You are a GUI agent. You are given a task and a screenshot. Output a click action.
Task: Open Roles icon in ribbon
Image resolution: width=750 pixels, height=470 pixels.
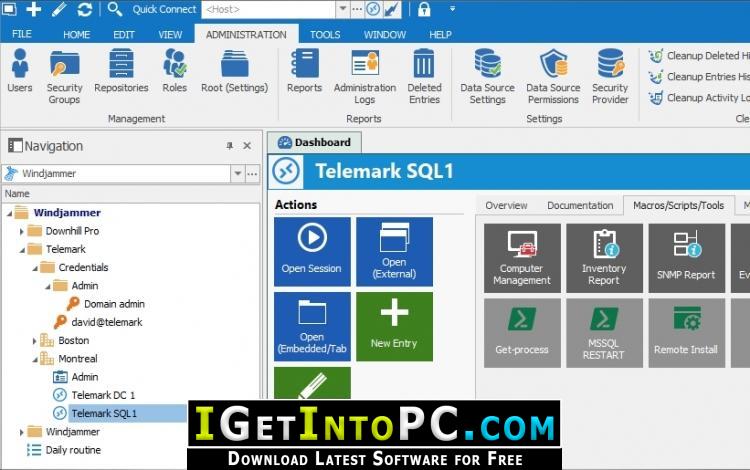click(x=175, y=72)
